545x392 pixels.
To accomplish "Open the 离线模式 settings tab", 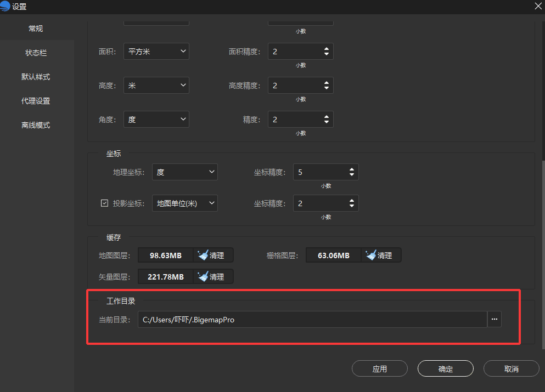I will [36, 125].
